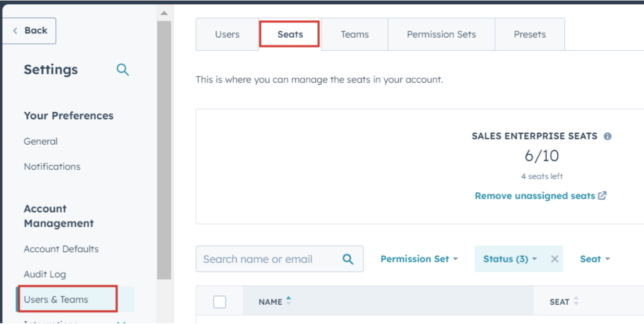The image size is (644, 324).
Task: Open the Seat filter dropdown
Action: coord(595,259)
